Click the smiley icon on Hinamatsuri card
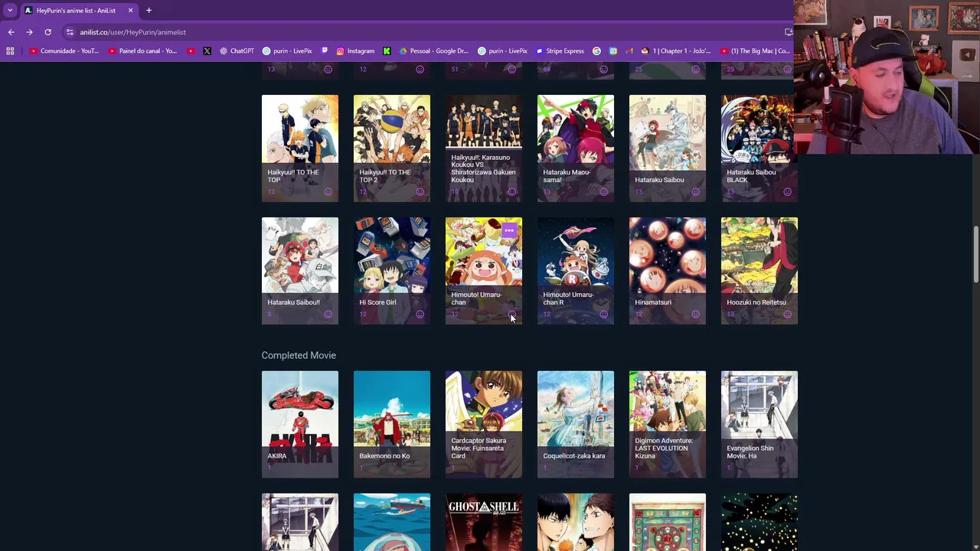The height and width of the screenshot is (551, 980). point(695,315)
